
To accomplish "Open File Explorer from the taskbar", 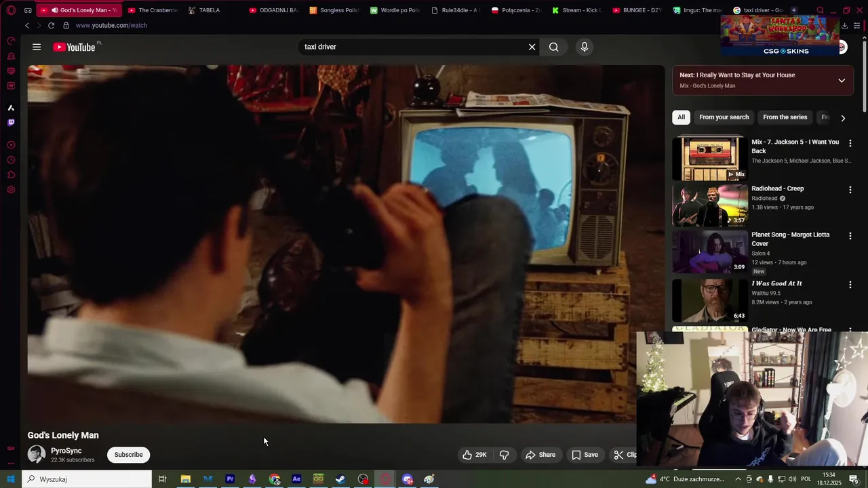I will [x=185, y=479].
